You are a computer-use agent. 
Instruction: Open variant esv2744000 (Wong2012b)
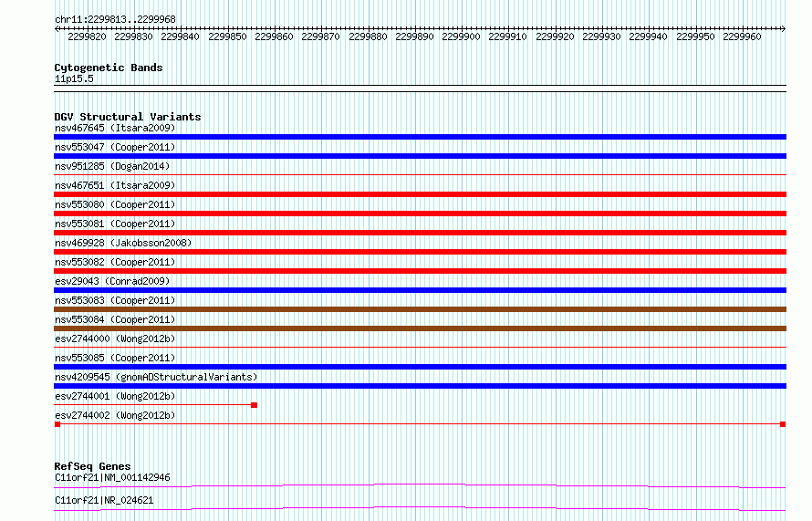[x=115, y=339]
